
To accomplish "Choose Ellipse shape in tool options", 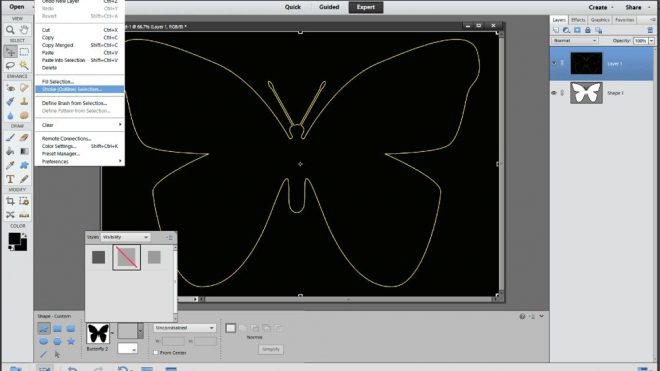I will pos(43,342).
